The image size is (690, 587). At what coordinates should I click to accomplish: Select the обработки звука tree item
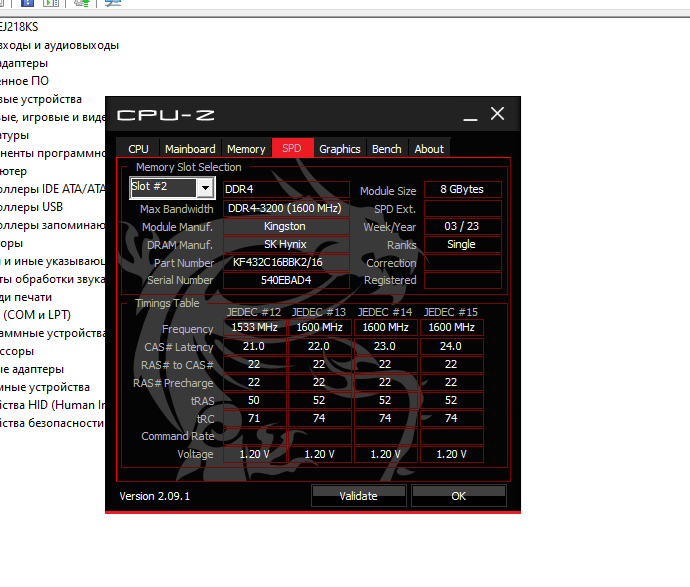(53, 279)
